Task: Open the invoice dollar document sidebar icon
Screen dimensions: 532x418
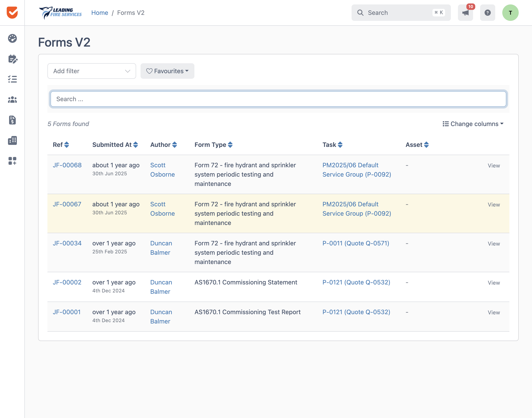Action: pyautogui.click(x=12, y=120)
